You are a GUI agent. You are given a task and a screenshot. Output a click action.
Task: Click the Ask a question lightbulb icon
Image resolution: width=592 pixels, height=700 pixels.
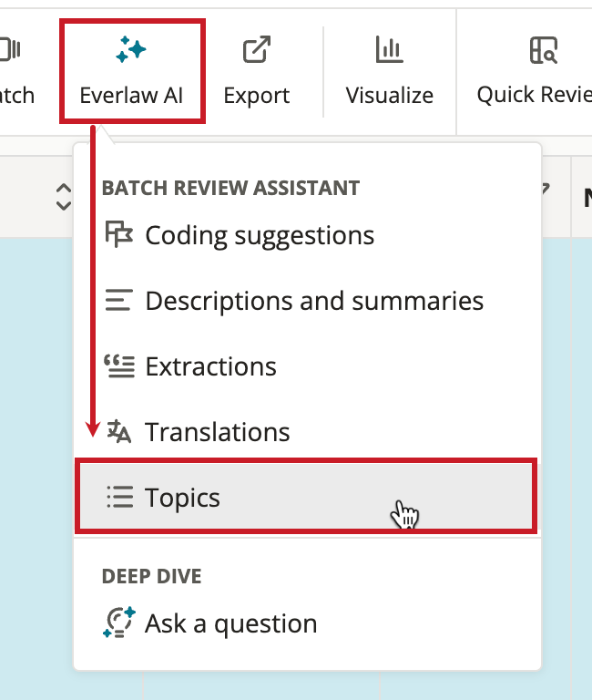point(119,623)
